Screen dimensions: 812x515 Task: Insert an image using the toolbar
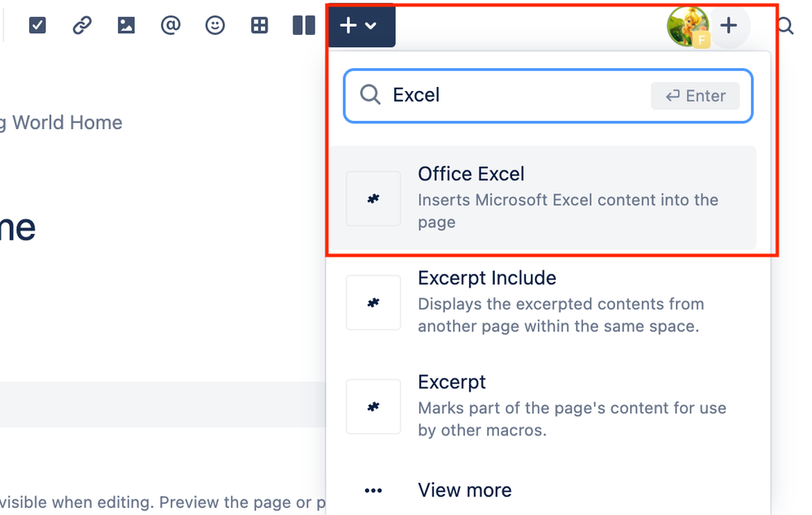click(126, 25)
